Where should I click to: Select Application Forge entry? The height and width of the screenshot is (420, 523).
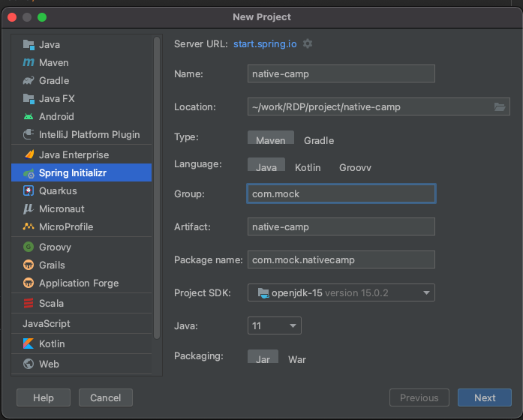tap(81, 283)
